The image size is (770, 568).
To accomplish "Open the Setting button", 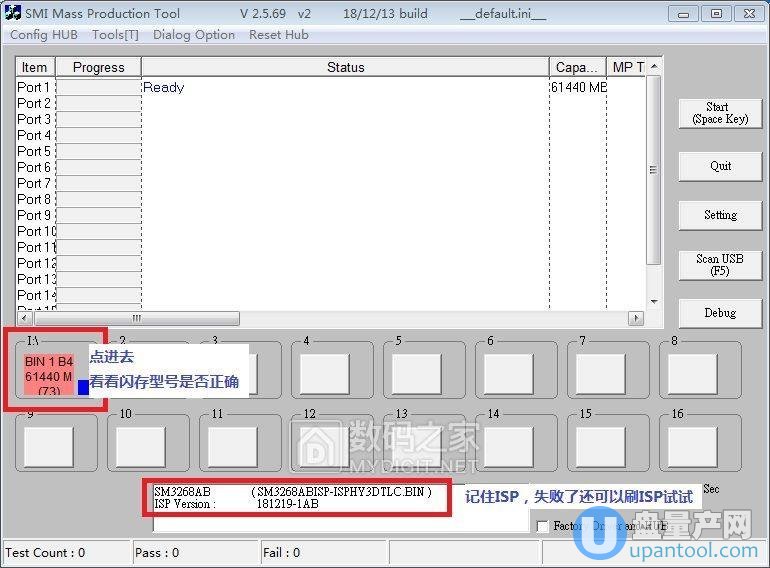I will [x=719, y=215].
